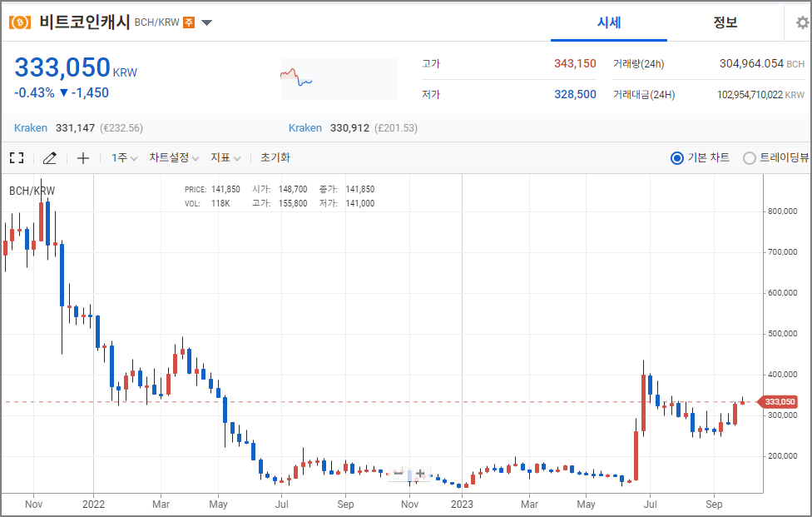The width and height of the screenshot is (812, 517).
Task: Switch to the 시세 tab
Action: pos(609,22)
